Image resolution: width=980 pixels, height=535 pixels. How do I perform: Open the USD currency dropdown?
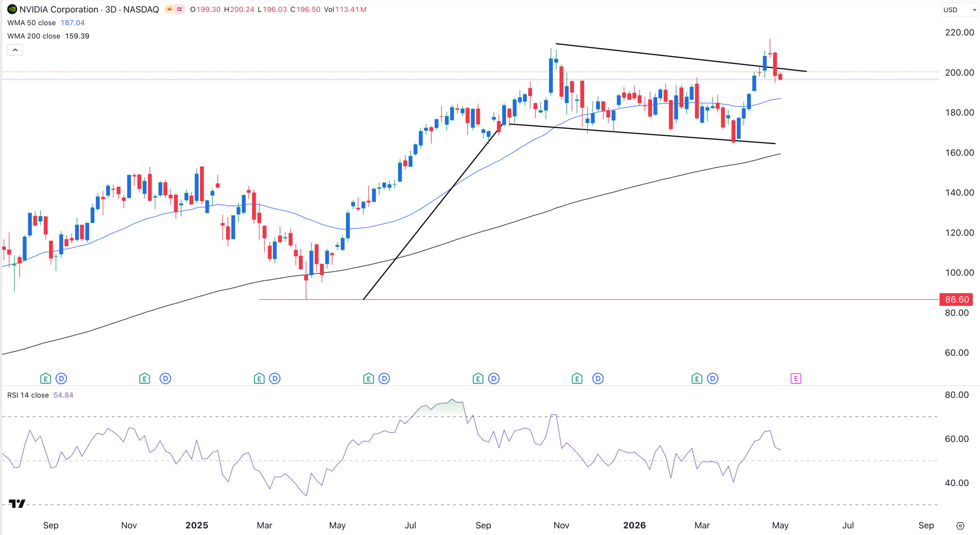point(959,10)
